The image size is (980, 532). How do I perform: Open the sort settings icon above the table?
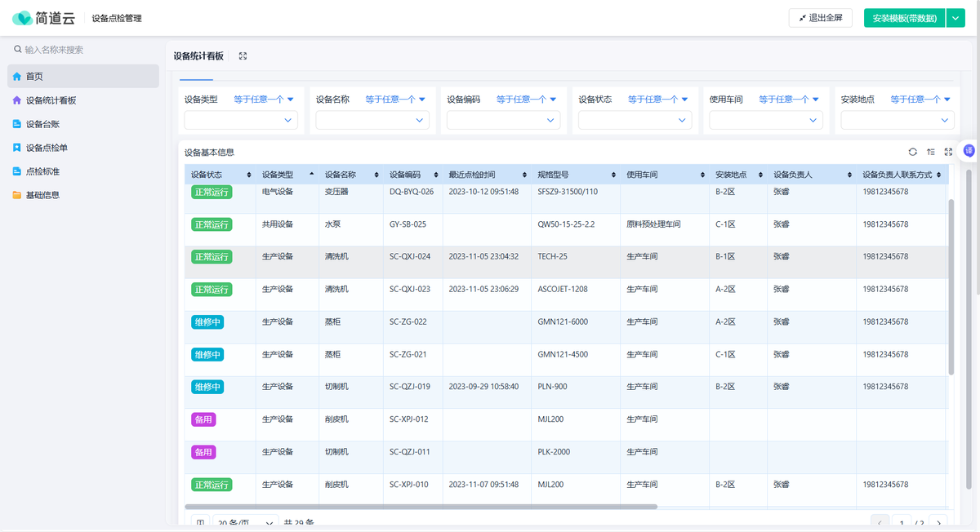(930, 152)
